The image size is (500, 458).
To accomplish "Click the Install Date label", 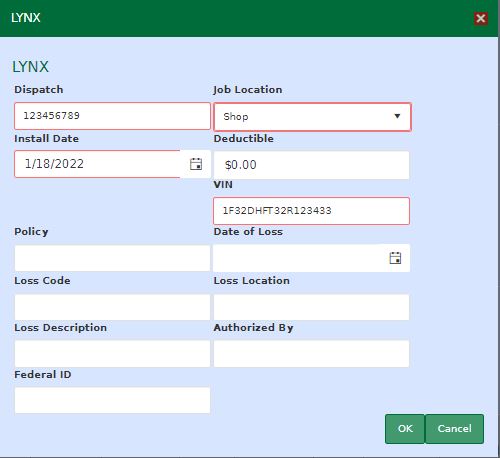I will pyautogui.click(x=46, y=138).
